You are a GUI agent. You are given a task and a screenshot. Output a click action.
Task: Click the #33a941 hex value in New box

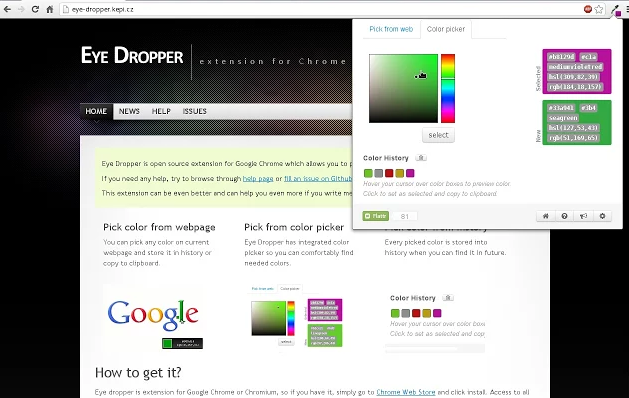[561, 108]
